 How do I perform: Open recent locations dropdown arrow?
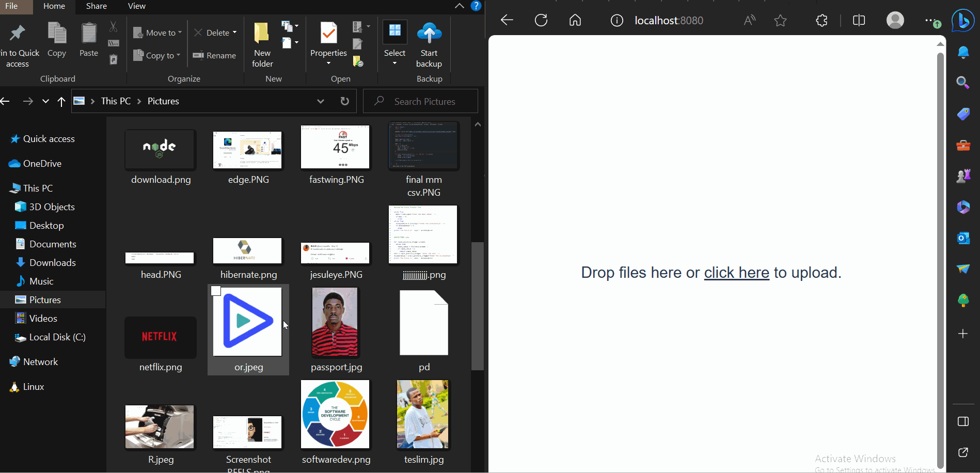coord(45,101)
